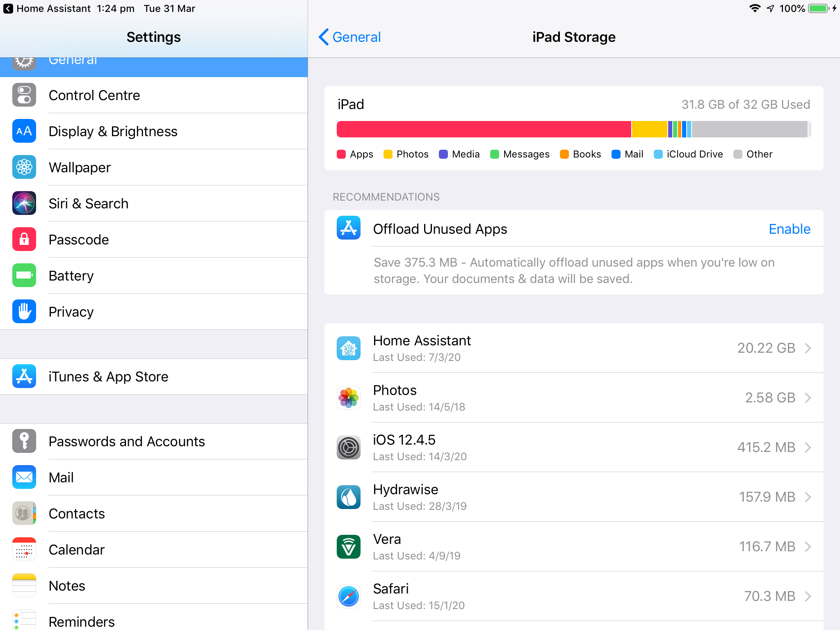Viewport: 840px width, 630px height.
Task: Click the storage usage bar
Action: pos(573,129)
